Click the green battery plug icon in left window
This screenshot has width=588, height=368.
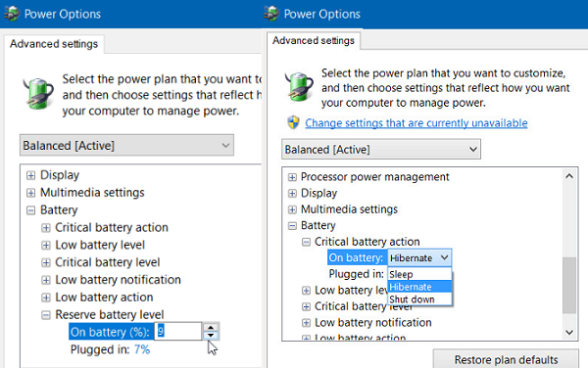(x=38, y=93)
